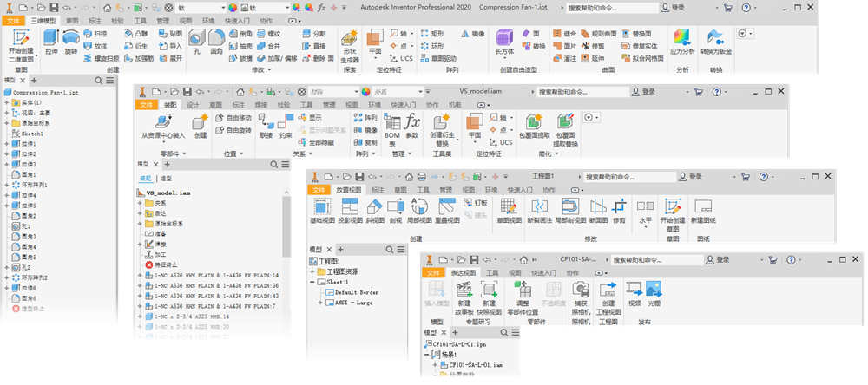Click 新建故事板 in the presentation window

464,298
